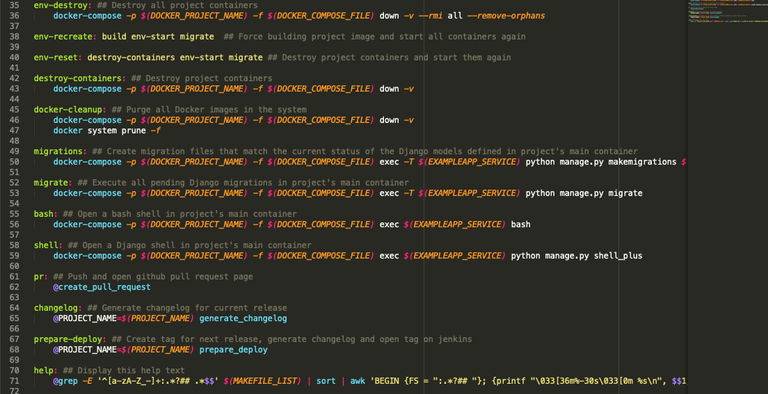Click comment 'Purge all Docker images in the system'
The image size is (768, 394).
click(x=216, y=110)
